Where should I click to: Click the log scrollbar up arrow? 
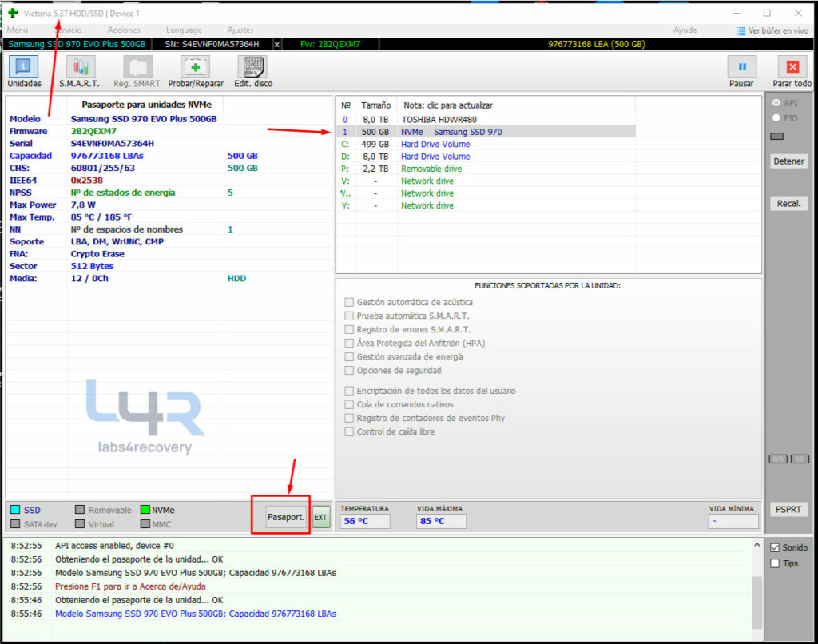(x=757, y=545)
